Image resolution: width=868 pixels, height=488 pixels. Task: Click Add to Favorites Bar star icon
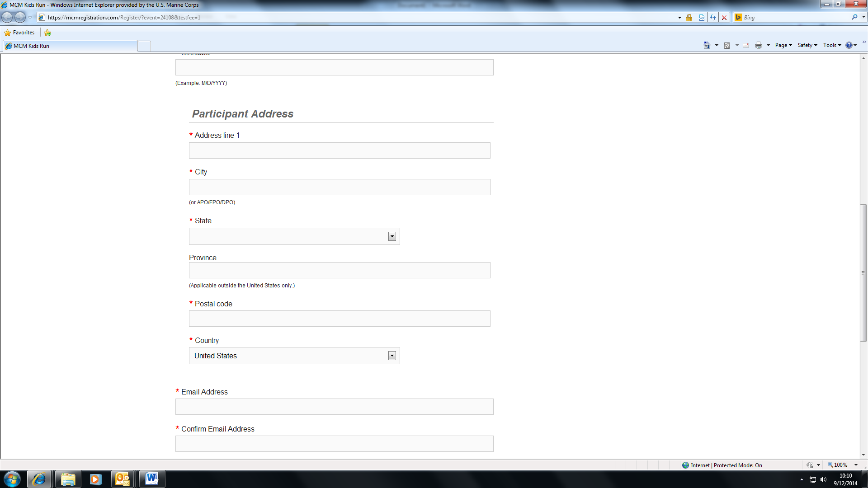coord(47,33)
